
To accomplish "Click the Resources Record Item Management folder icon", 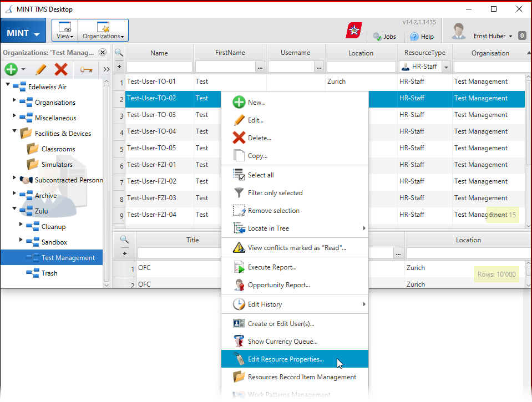I will (239, 377).
